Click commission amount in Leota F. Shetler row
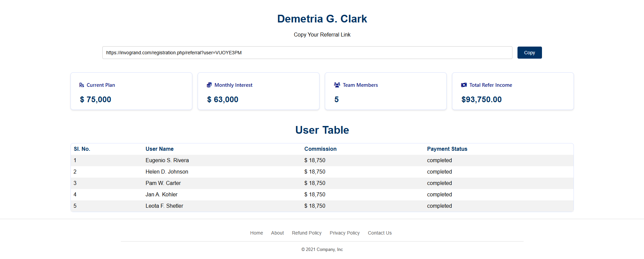Image resolution: width=644 pixels, height=259 pixels. click(315, 206)
